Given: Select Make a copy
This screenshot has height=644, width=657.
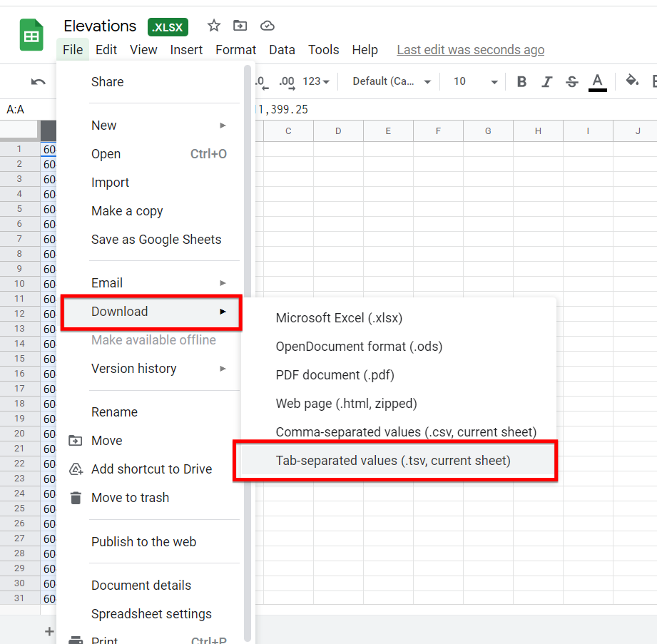Looking at the screenshot, I should (151, 211).
